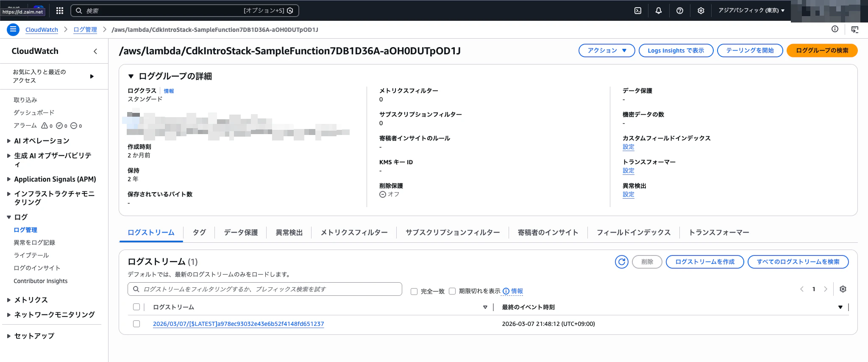Open the AWS services grid menu
The height and width of the screenshot is (362, 868).
pos(60,11)
